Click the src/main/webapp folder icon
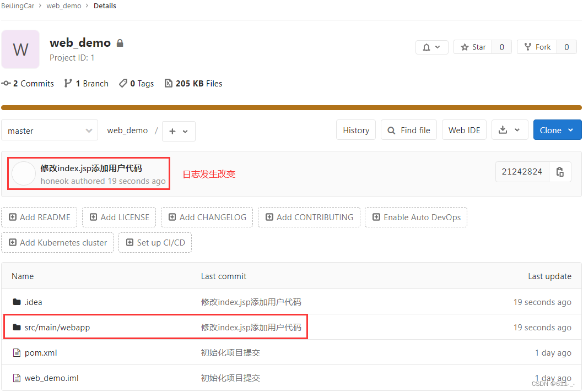This screenshot has height=392, width=583. point(17,327)
